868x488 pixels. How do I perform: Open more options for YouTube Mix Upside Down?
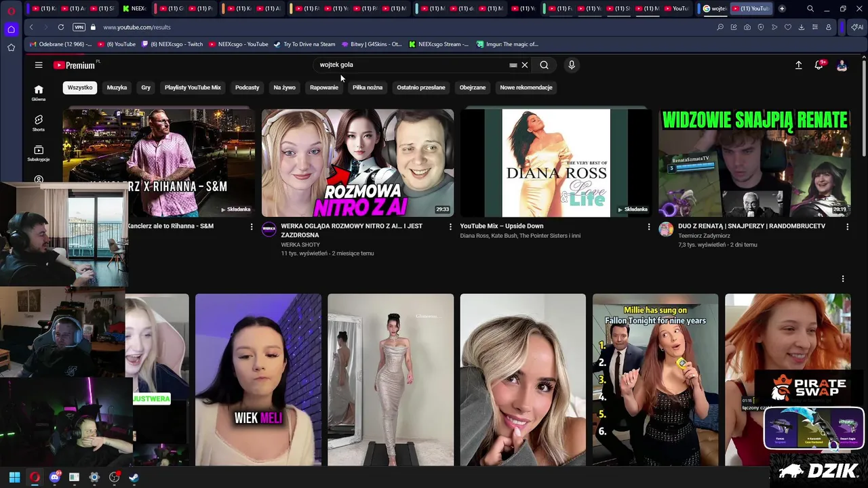click(648, 227)
